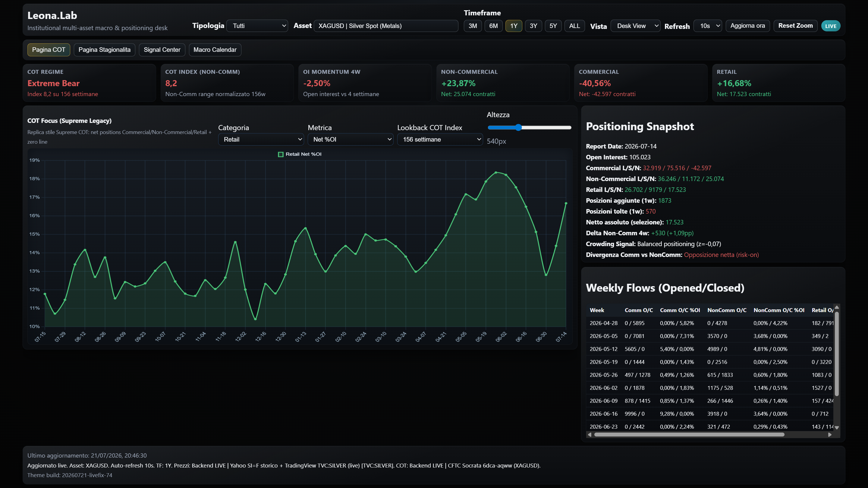This screenshot has height=488, width=868.
Task: Open the Signal Center tab
Action: point(162,50)
